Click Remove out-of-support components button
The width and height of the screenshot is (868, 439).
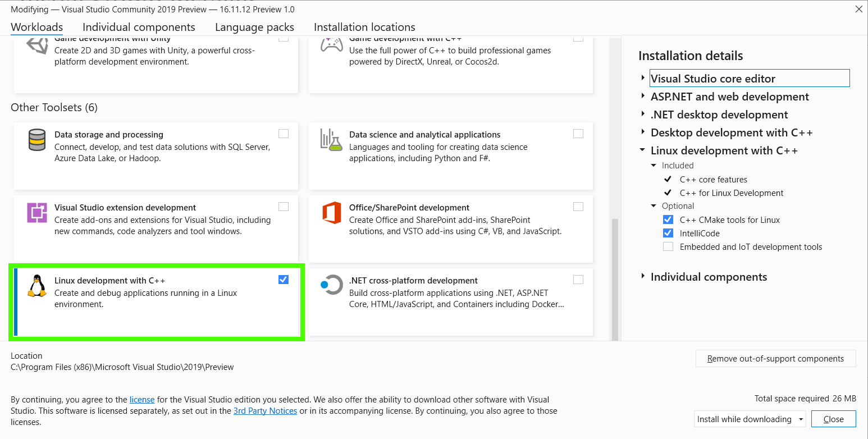pos(775,359)
